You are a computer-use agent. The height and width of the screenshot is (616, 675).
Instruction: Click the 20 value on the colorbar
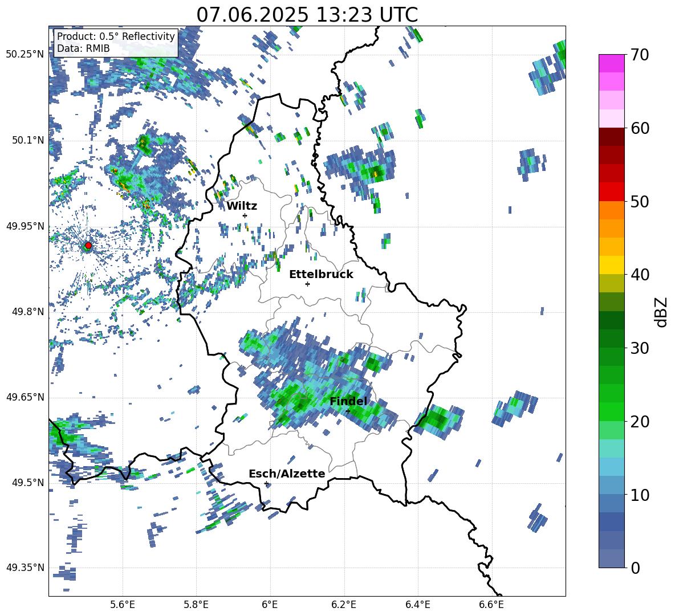pos(640,421)
